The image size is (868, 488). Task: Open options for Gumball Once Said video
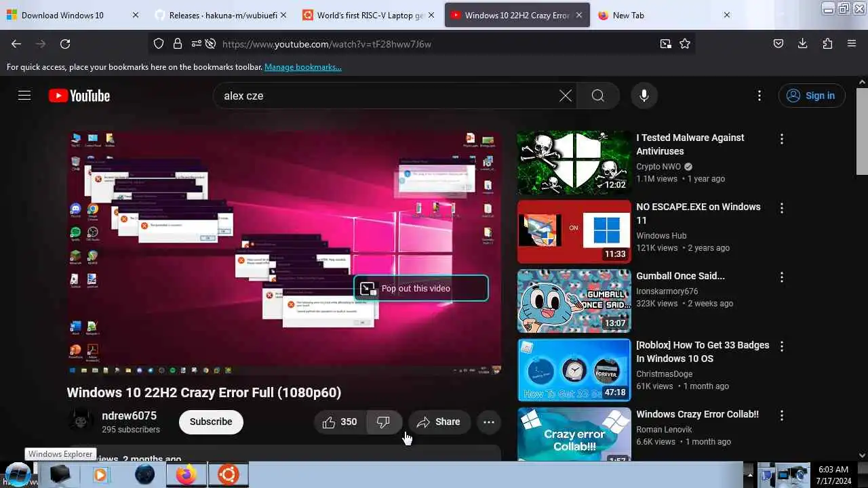click(x=782, y=277)
